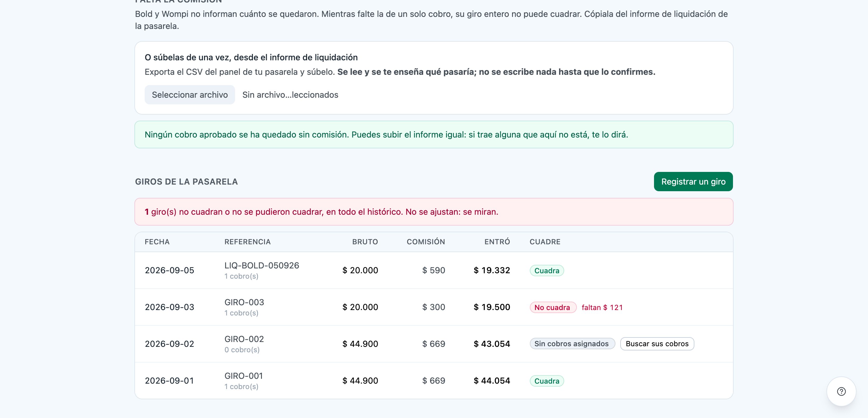Click Registrar un giro button
The width and height of the screenshot is (868, 418).
coord(693,182)
